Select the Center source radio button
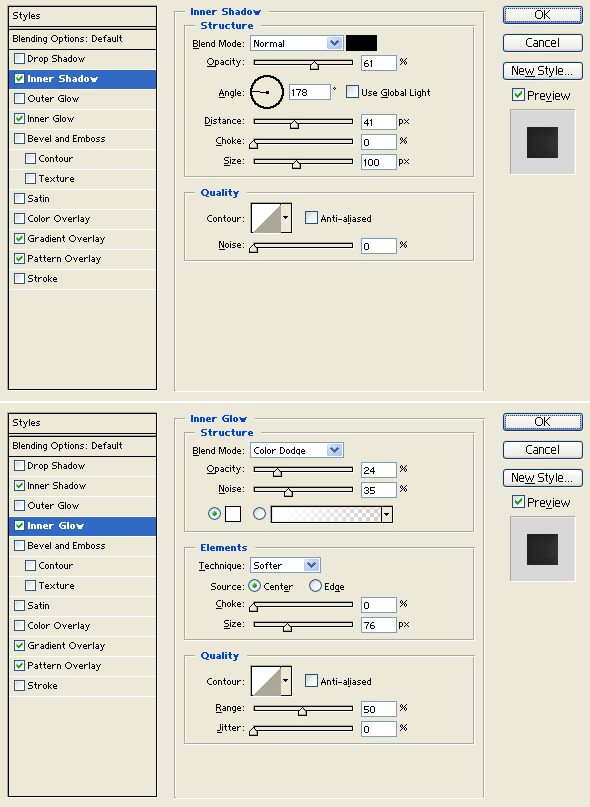590x807 pixels. [254, 586]
